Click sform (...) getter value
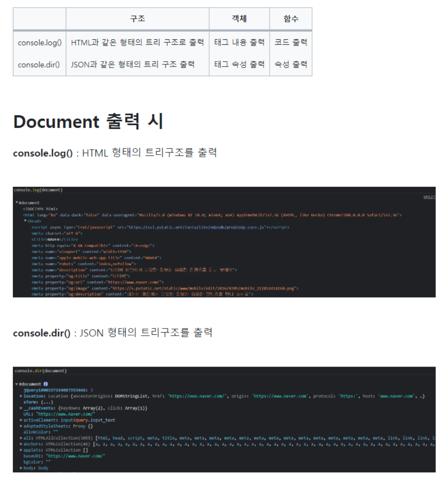Screen dimensions: 448x493 tap(47, 402)
